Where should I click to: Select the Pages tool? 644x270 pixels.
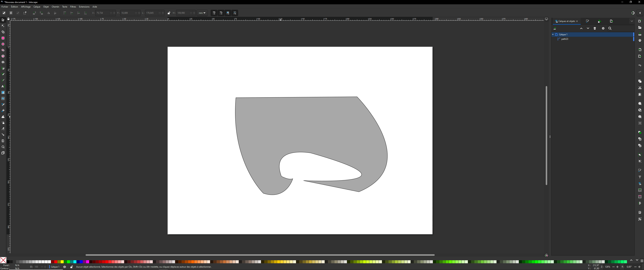[3, 153]
